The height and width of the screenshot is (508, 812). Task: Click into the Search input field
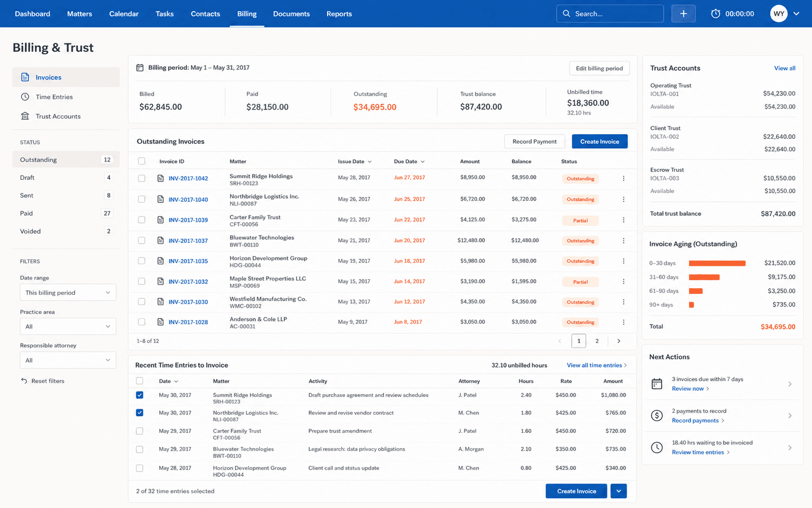click(610, 14)
